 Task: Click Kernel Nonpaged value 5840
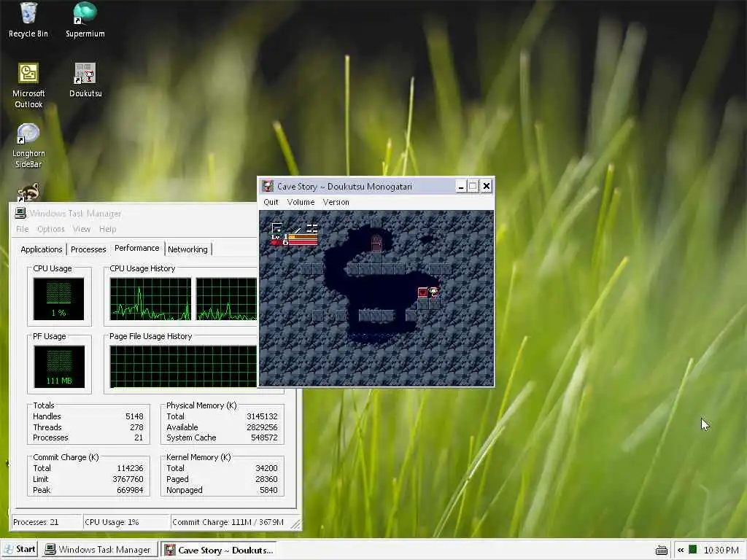click(268, 490)
